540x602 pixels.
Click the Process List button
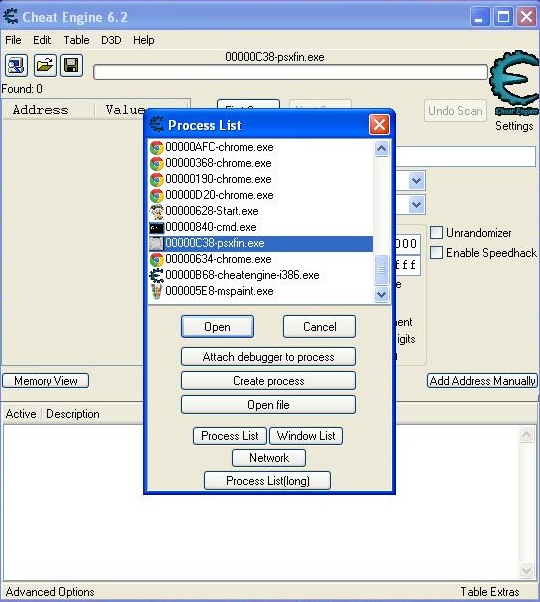pos(230,436)
